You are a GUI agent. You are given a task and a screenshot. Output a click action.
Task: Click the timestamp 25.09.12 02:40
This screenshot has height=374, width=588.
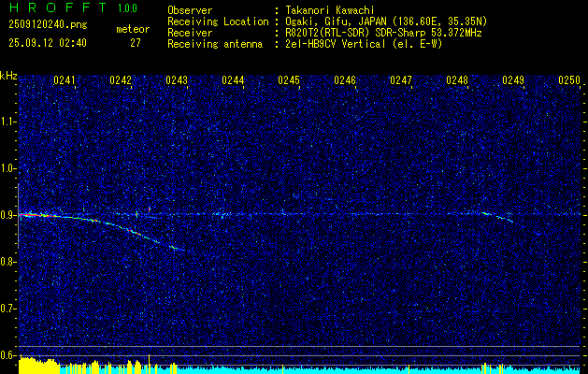(x=48, y=43)
